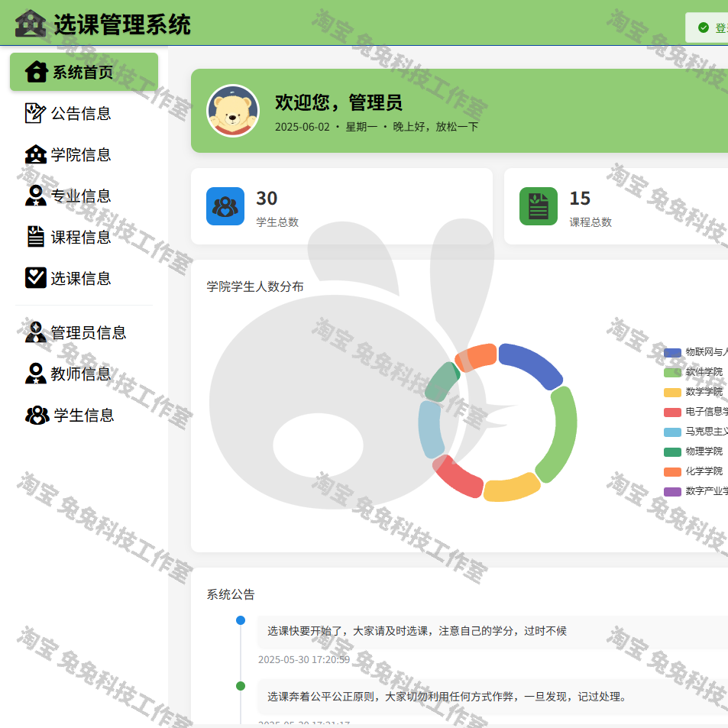Select 专业信息 in the sidebar
This screenshot has width=728, height=728.
[84, 196]
